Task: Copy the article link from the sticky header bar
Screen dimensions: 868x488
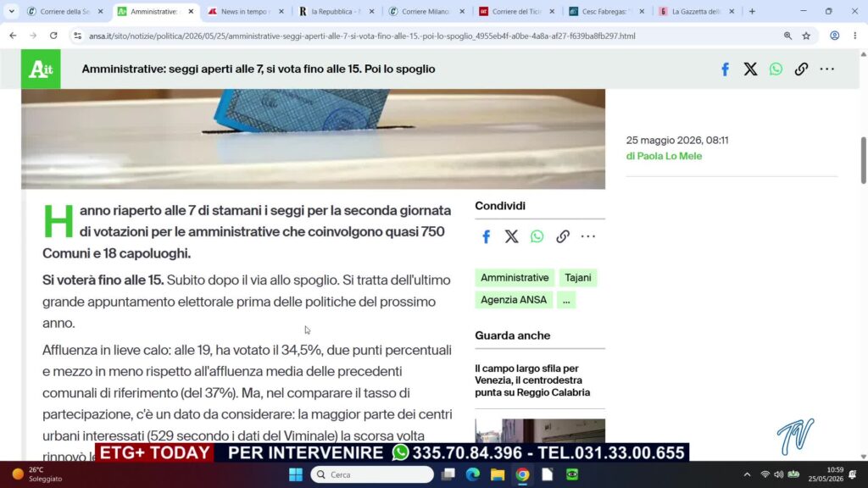Action: click(x=801, y=69)
